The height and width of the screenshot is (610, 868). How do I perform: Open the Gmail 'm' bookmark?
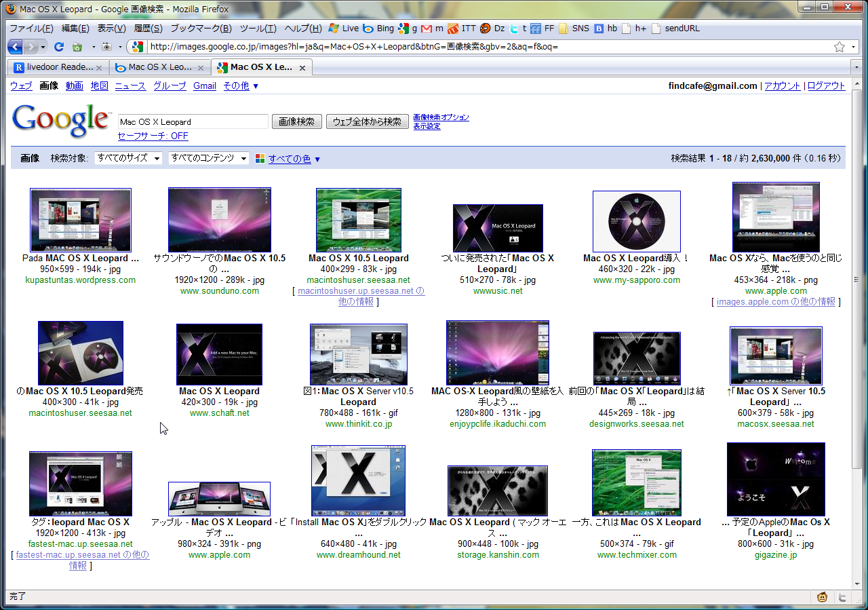(x=432, y=28)
